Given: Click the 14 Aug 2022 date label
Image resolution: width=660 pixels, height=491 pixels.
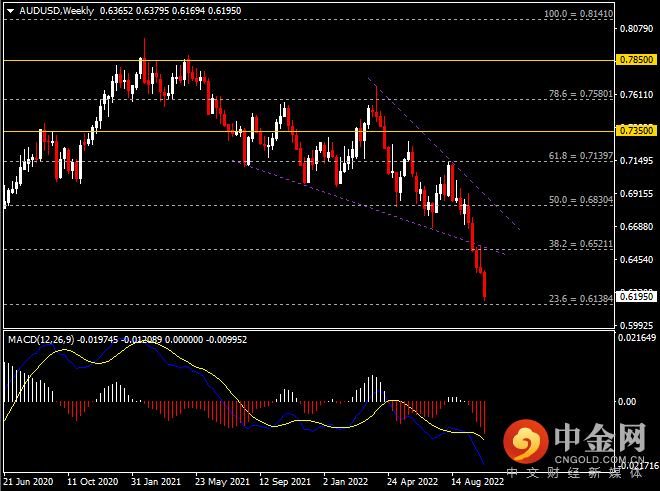Looking at the screenshot, I should 477,482.
